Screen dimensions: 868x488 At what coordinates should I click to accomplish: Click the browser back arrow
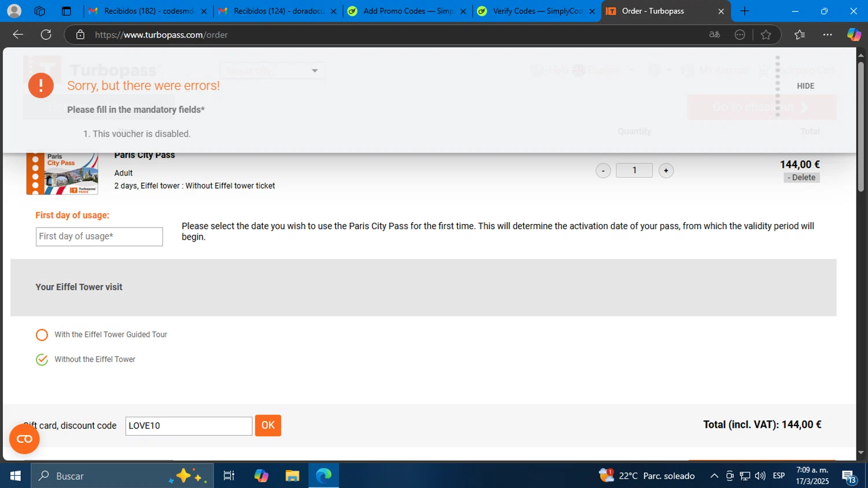[x=18, y=35]
